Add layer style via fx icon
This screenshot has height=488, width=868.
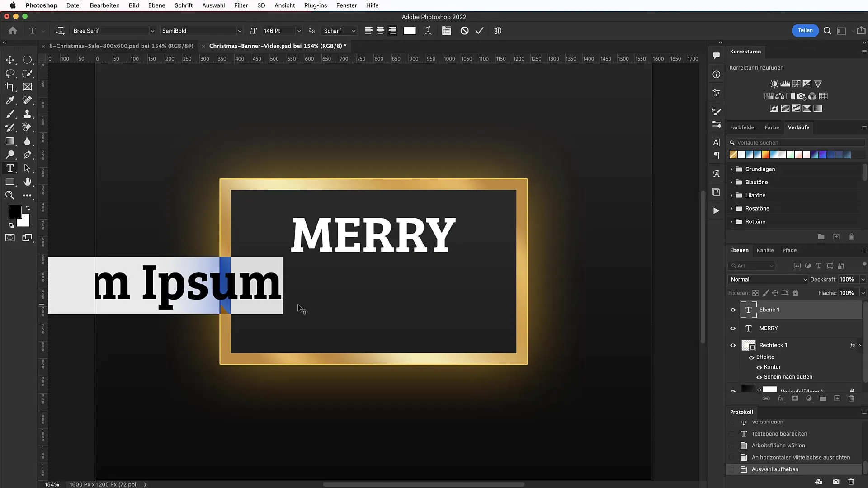pyautogui.click(x=780, y=399)
